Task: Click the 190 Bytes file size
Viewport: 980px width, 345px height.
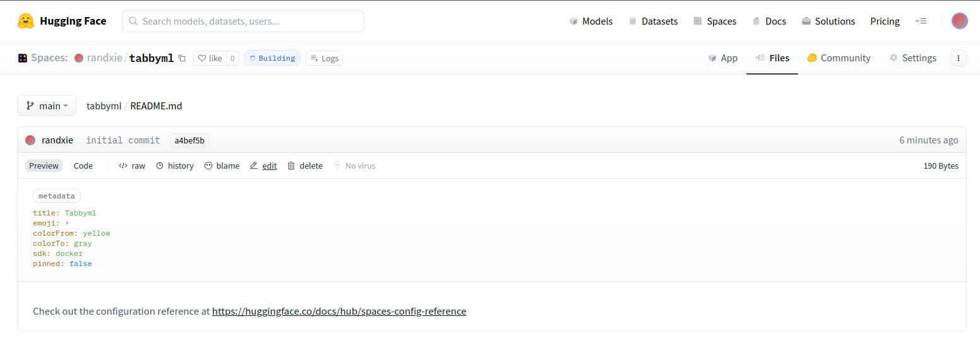Action: click(x=941, y=166)
